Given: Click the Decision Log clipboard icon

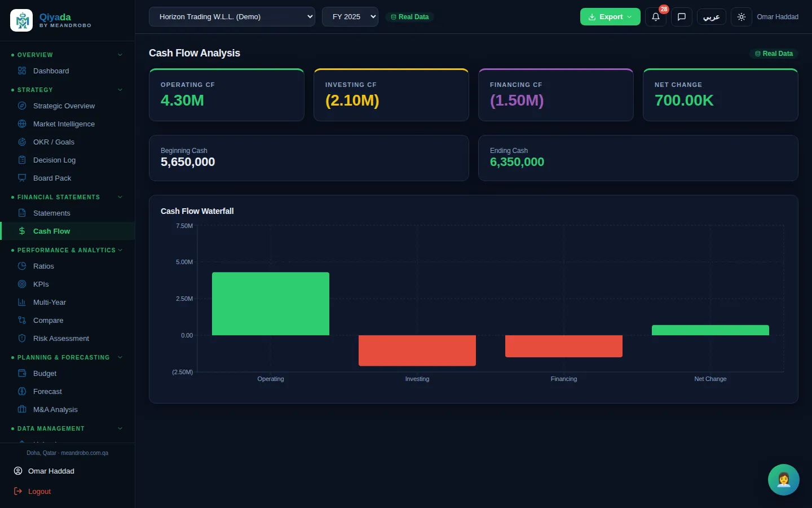Looking at the screenshot, I should click(22, 160).
